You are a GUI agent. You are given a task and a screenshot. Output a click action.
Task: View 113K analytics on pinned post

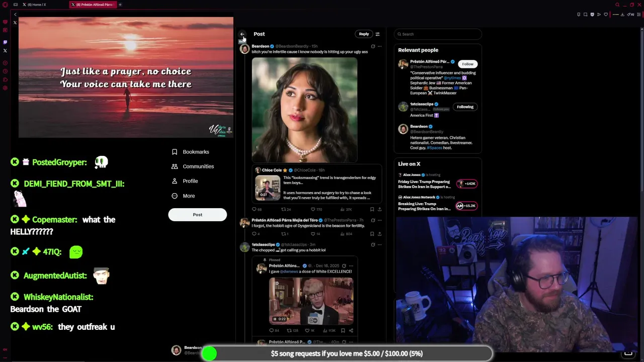click(x=329, y=331)
